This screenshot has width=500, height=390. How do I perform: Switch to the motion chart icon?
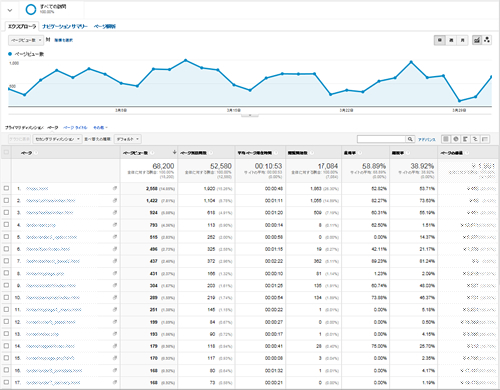point(487,40)
